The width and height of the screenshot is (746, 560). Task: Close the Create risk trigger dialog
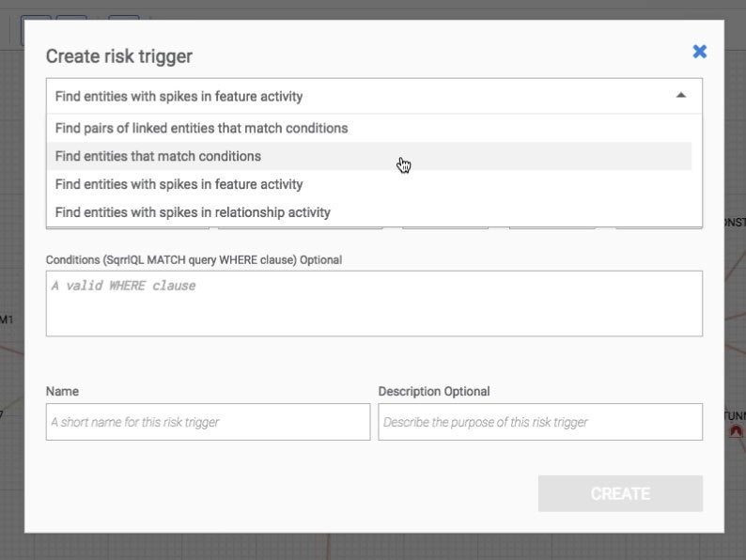click(x=699, y=52)
